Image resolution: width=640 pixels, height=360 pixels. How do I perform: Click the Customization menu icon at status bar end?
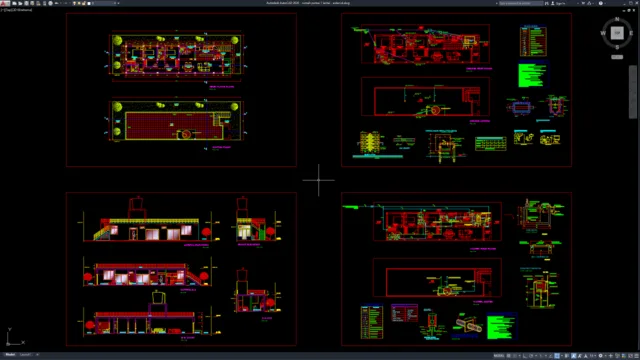coord(636,356)
